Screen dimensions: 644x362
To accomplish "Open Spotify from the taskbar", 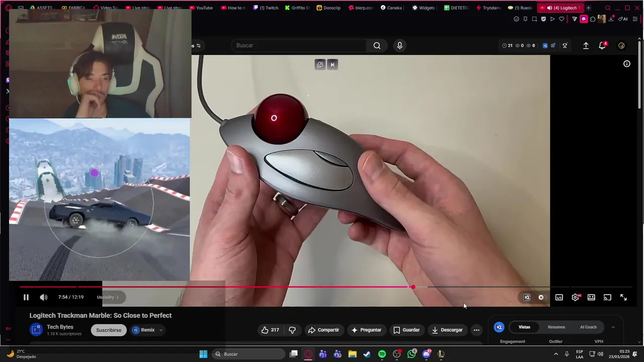I will (x=382, y=354).
